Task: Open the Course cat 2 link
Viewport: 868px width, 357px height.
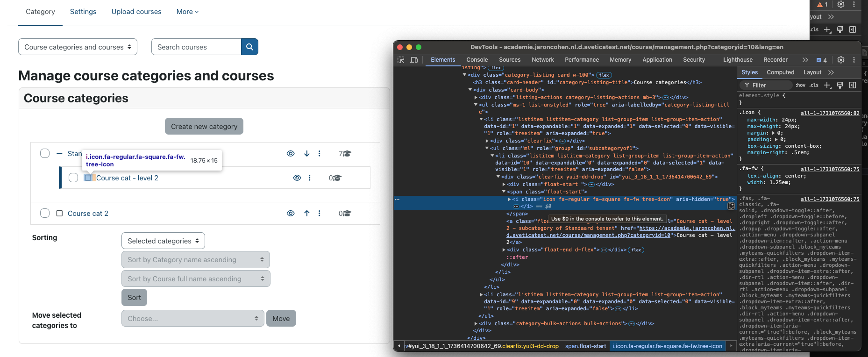Action: (88, 213)
